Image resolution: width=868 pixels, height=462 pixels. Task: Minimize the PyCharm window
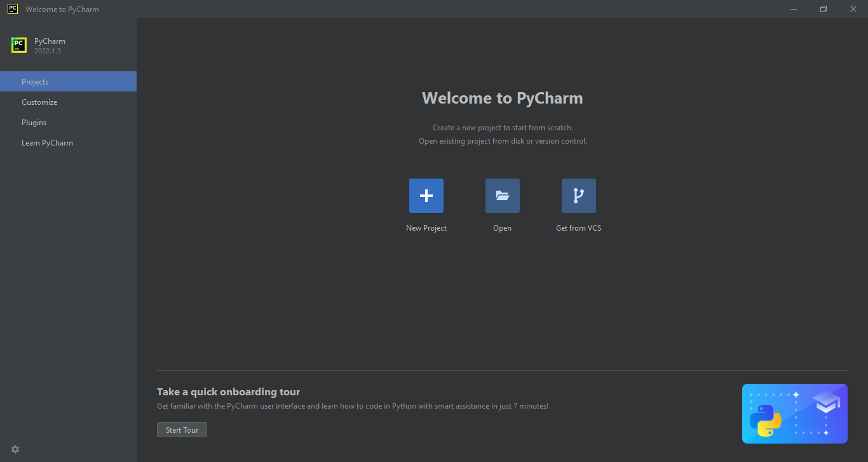(793, 9)
